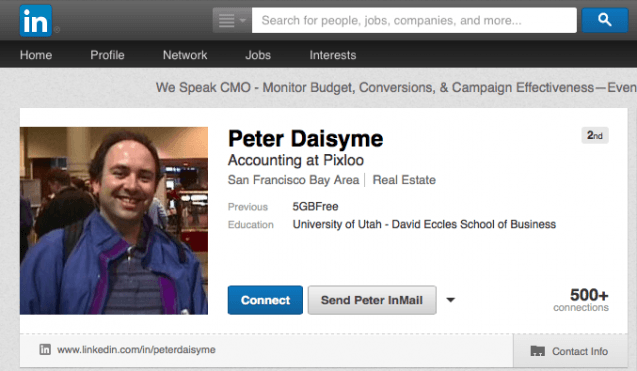Open previous company 5GBFree
This screenshot has width=637, height=371.
click(315, 206)
